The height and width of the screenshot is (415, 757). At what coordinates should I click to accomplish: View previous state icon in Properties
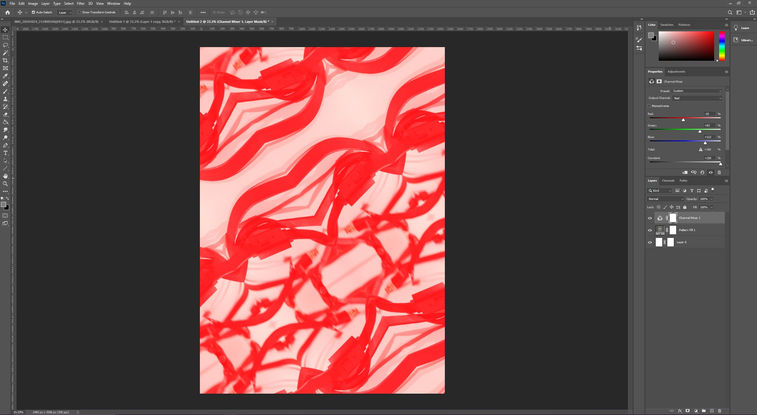click(x=694, y=172)
